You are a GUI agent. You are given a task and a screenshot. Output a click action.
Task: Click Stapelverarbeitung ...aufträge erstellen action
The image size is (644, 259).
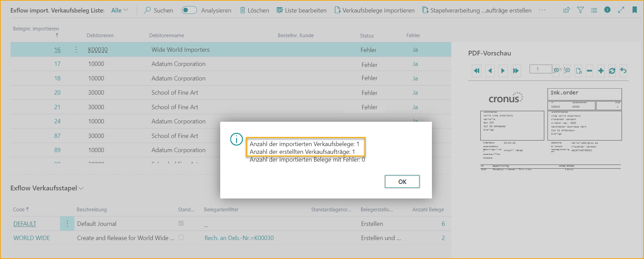tap(477, 10)
